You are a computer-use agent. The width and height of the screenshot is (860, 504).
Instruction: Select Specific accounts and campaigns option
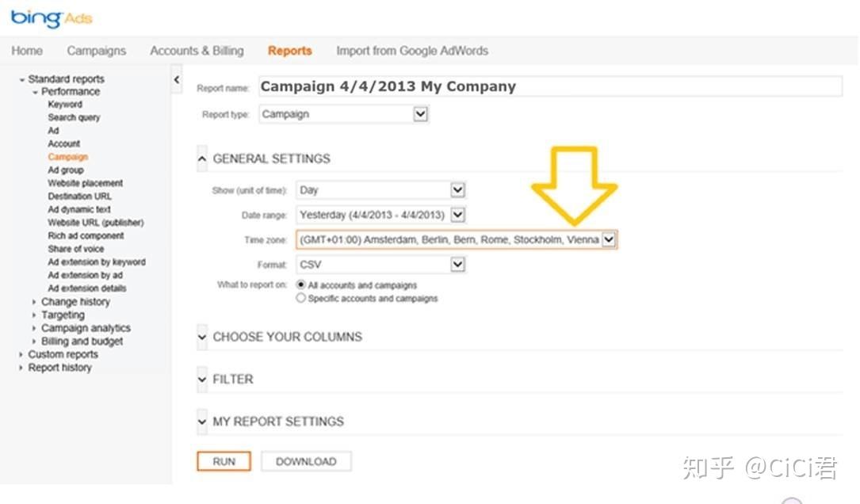point(301,298)
